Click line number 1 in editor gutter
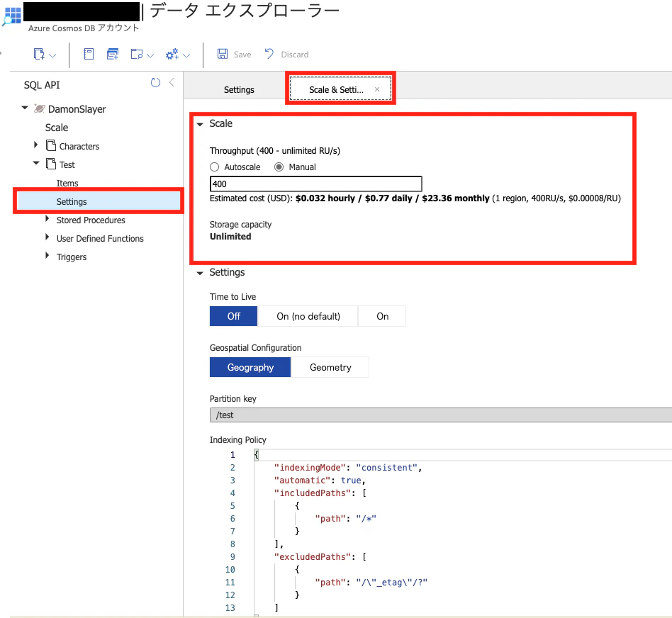Screen dimensions: 672x618 233,455
